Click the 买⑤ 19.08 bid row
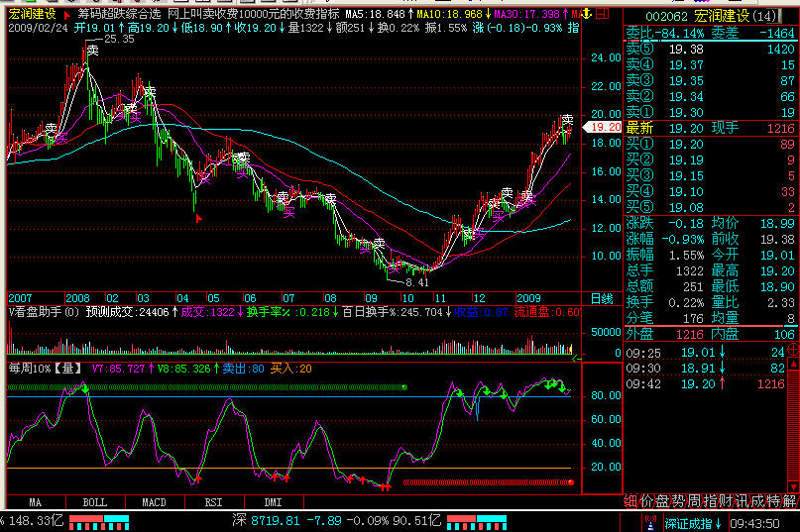This screenshot has height=532, width=800. [710, 207]
